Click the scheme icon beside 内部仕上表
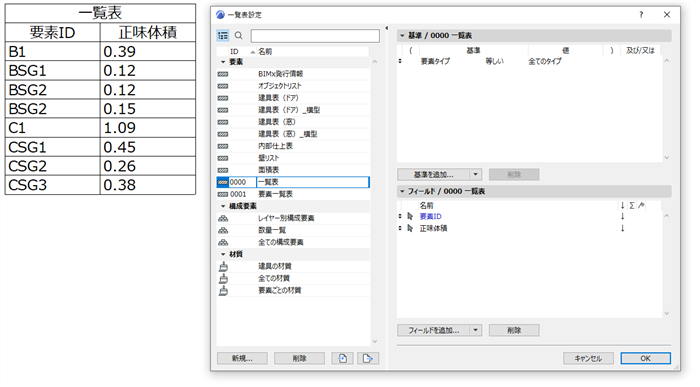The width and height of the screenshot is (700, 387). coord(223,146)
